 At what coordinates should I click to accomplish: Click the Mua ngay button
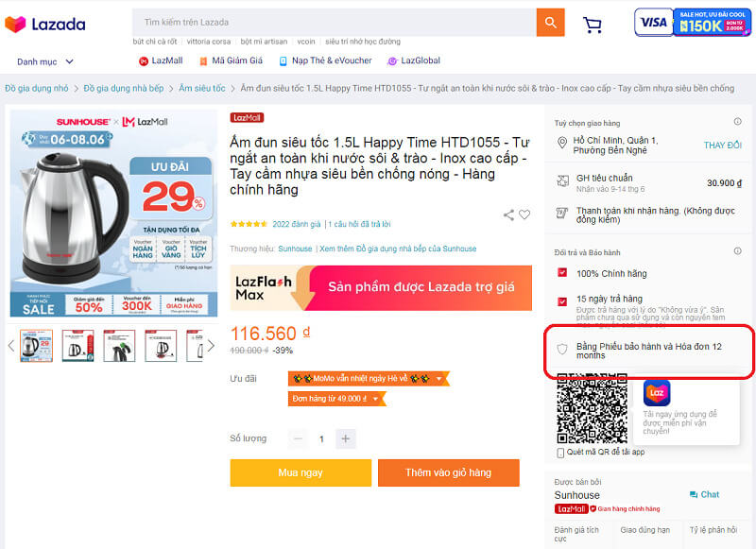coord(301,472)
